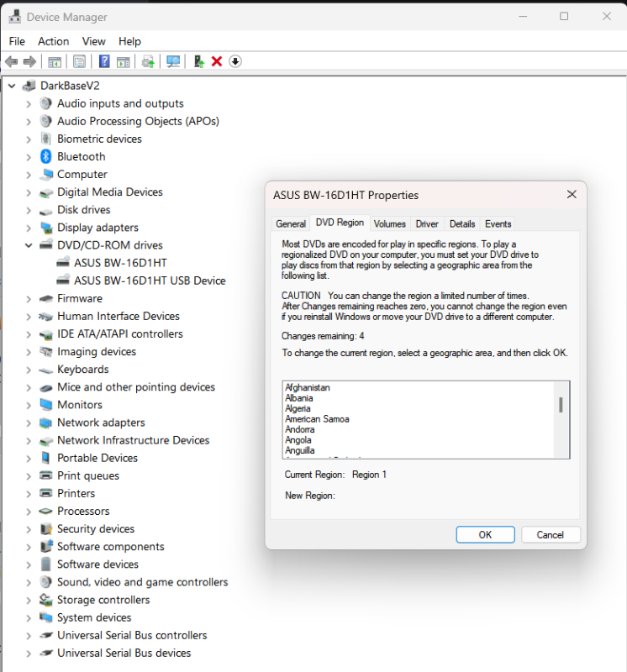
Task: Collapse the DVD/CD-ROM drives category
Action: (29, 245)
